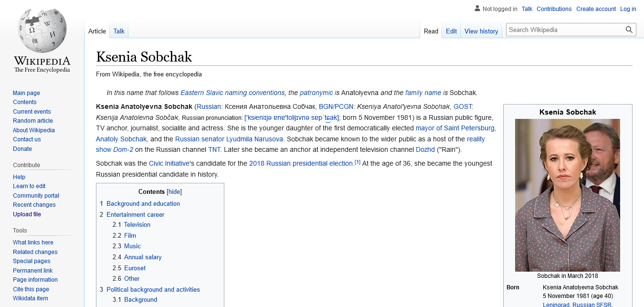The height and width of the screenshot is (307, 644).
Task: Select Create account at top
Action: click(596, 9)
